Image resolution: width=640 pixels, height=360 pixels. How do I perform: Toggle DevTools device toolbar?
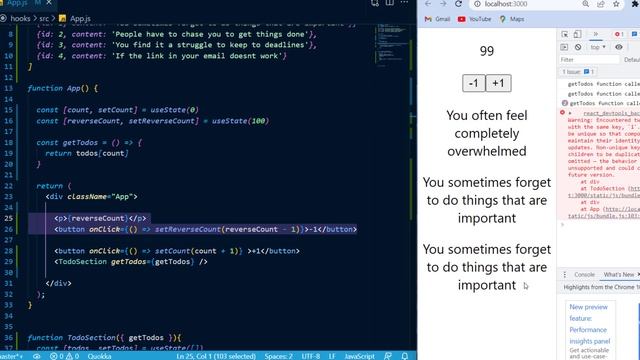pos(577,34)
